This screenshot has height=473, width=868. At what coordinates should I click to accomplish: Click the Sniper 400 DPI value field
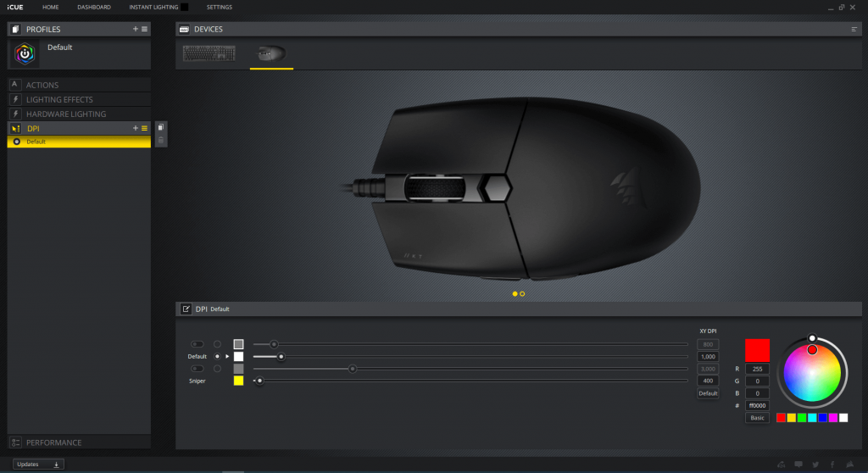pos(708,381)
